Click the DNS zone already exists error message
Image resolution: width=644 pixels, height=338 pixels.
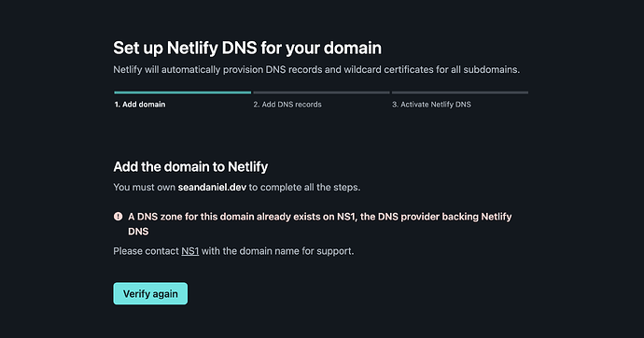[320, 224]
